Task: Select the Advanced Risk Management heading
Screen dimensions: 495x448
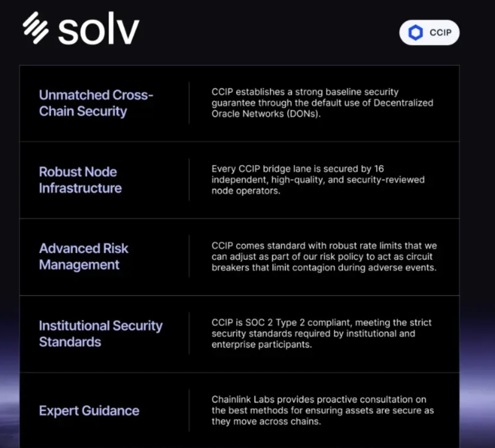Action: (84, 257)
